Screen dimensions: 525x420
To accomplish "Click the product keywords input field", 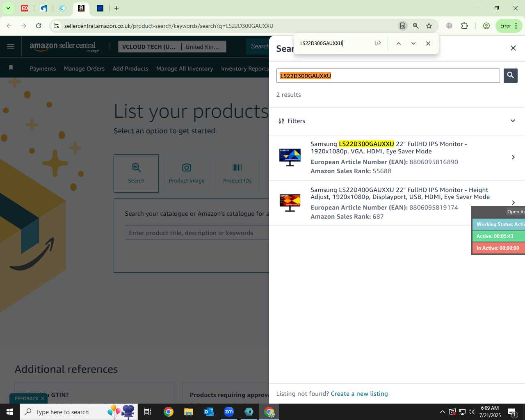I will (197, 233).
